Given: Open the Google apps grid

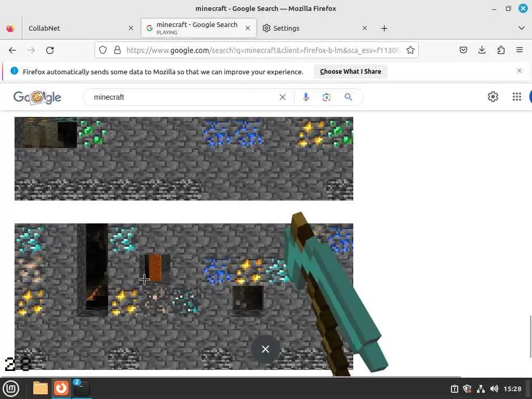Looking at the screenshot, I should pos(517,97).
